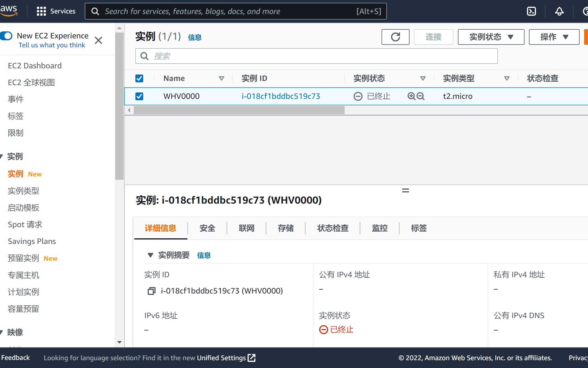The width and height of the screenshot is (588, 368).
Task: Click the magnifier icon in 搜索 box
Action: [x=144, y=56]
